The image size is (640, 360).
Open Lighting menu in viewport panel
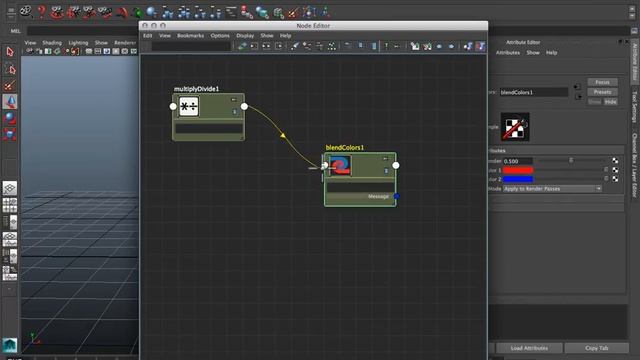click(x=78, y=43)
